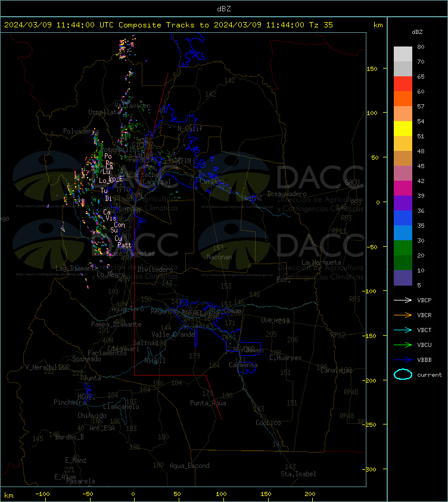The height and width of the screenshot is (502, 448).
Task: Select the red 60-65 dBZ swatch
Action: pyautogui.click(x=403, y=84)
